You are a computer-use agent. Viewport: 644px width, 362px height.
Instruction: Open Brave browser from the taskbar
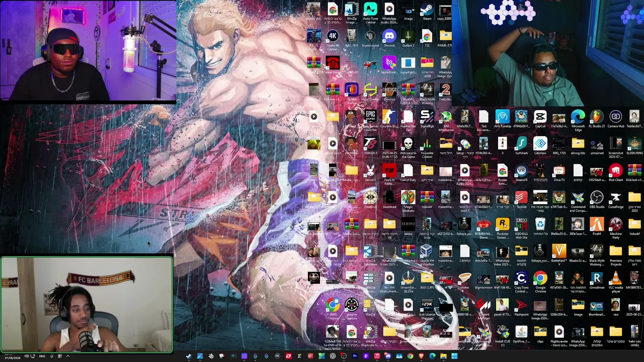[421, 356]
